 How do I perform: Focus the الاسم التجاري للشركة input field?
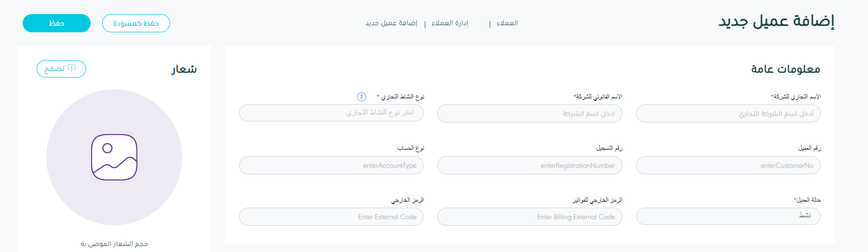pyautogui.click(x=728, y=113)
